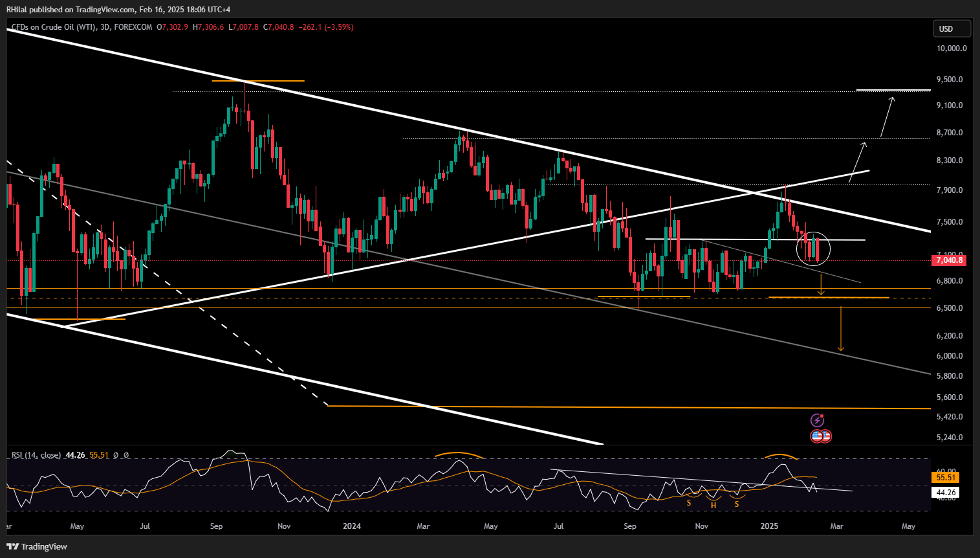Click the 2025 label on time axis
Viewport: 980px width, 558px height.
[x=769, y=526]
